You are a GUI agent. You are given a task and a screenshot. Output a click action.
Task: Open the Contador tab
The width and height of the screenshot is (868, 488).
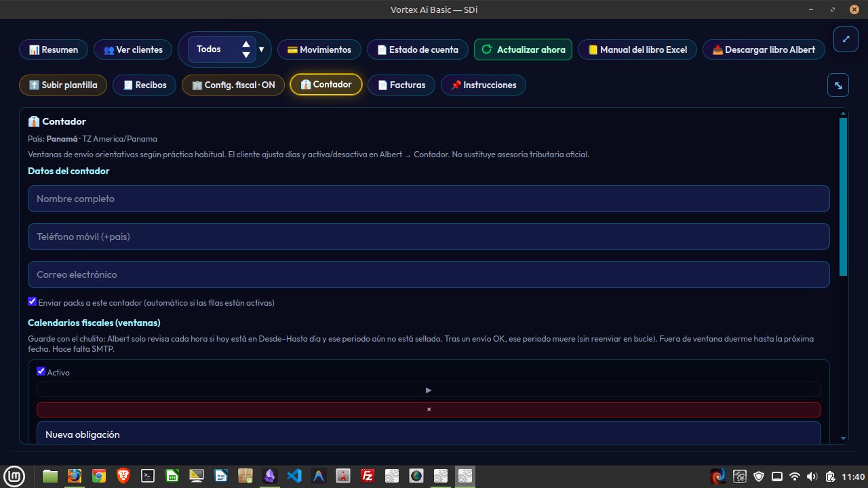tap(326, 85)
